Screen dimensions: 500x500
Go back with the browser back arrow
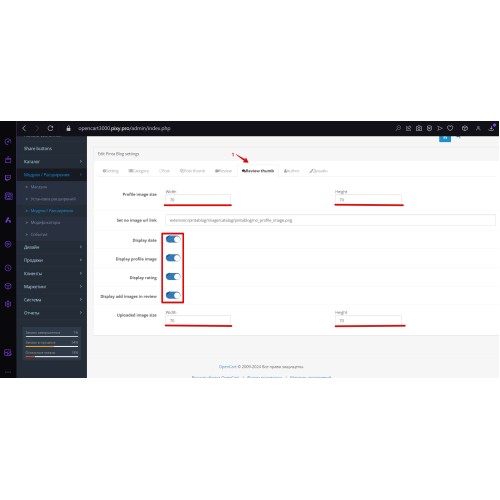point(24,128)
